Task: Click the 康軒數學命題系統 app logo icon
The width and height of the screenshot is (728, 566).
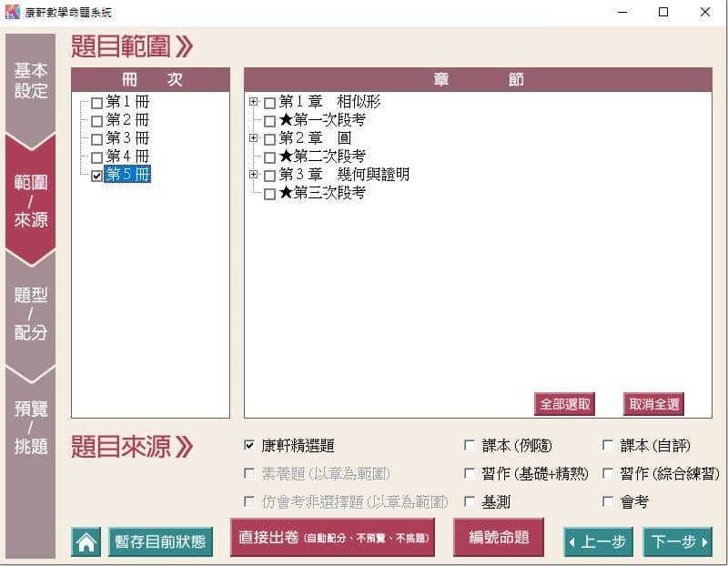Action: tap(13, 12)
